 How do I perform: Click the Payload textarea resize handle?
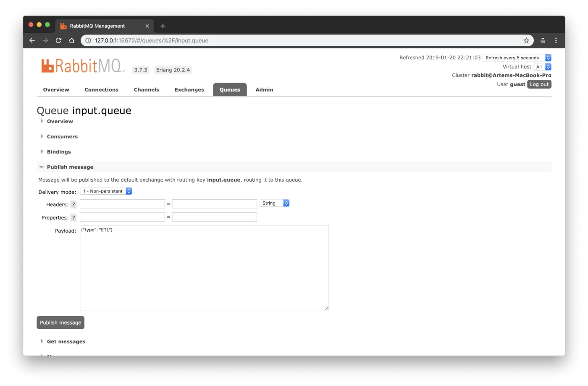point(326,308)
